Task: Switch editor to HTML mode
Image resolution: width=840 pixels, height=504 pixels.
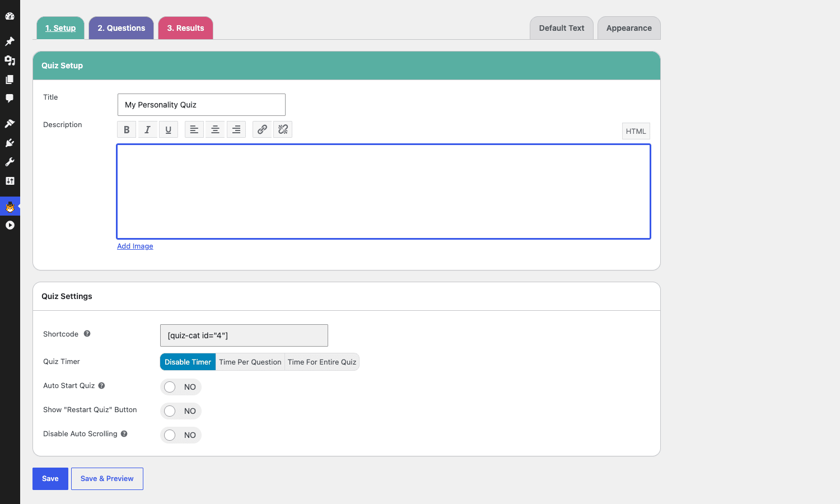Action: tap(636, 131)
